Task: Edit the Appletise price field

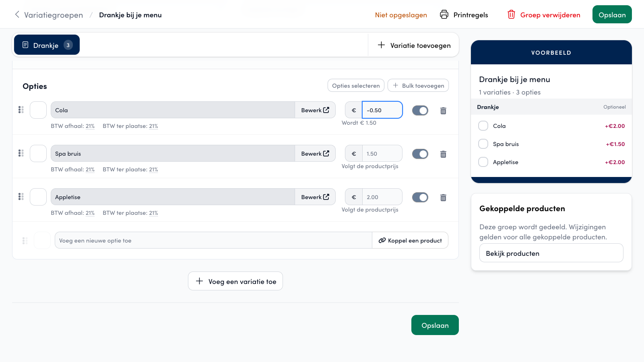Action: [382, 197]
